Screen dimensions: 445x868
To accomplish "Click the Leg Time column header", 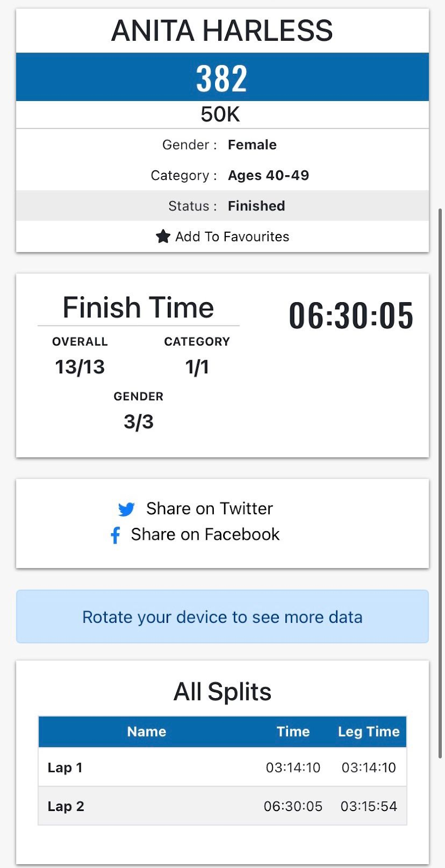I will coord(368,731).
